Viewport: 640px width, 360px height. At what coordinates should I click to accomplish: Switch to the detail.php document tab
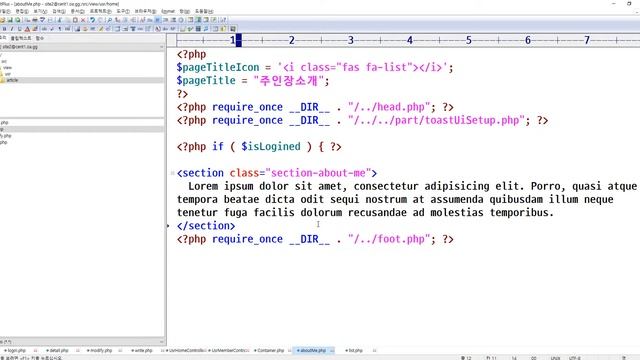click(58, 351)
